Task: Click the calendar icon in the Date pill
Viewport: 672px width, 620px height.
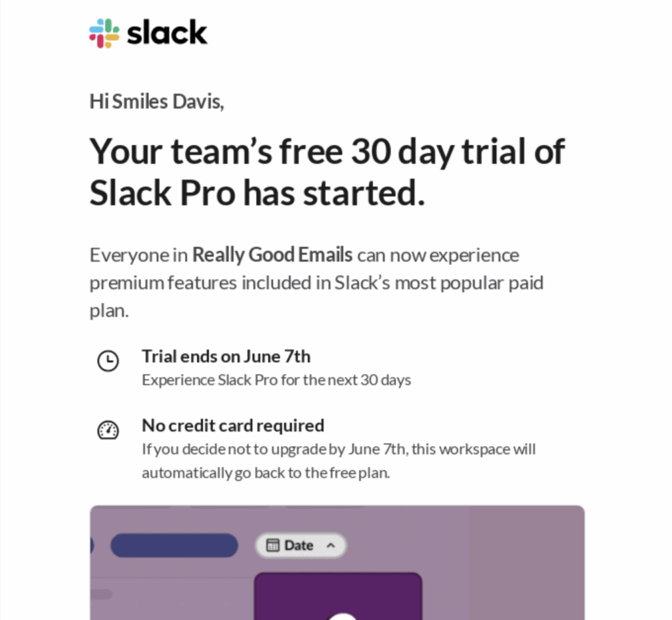Action: 272,546
